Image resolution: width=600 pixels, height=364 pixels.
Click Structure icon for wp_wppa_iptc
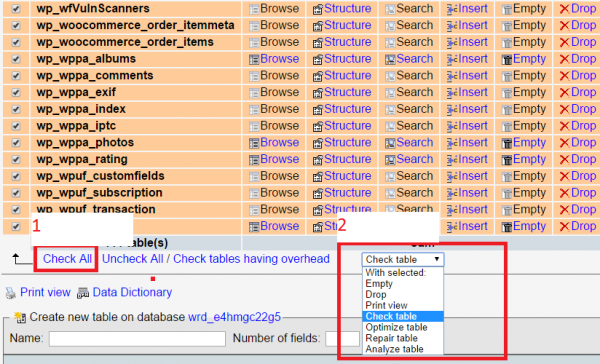pos(318,127)
